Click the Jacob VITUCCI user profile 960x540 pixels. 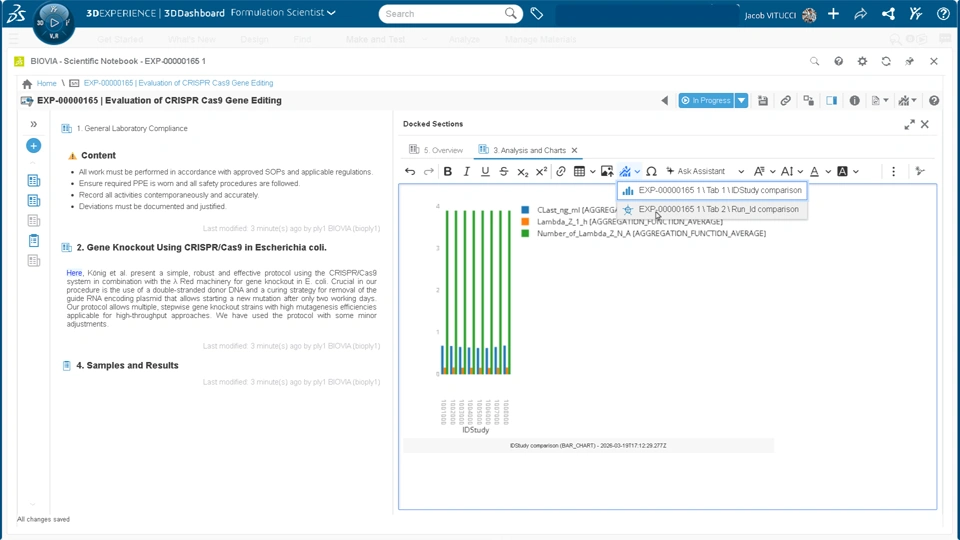click(x=781, y=15)
